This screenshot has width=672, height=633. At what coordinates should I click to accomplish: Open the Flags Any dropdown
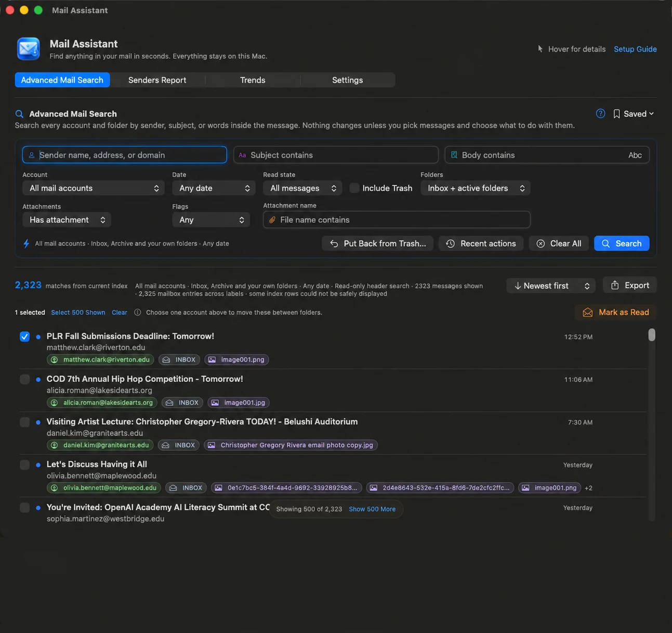tap(211, 220)
